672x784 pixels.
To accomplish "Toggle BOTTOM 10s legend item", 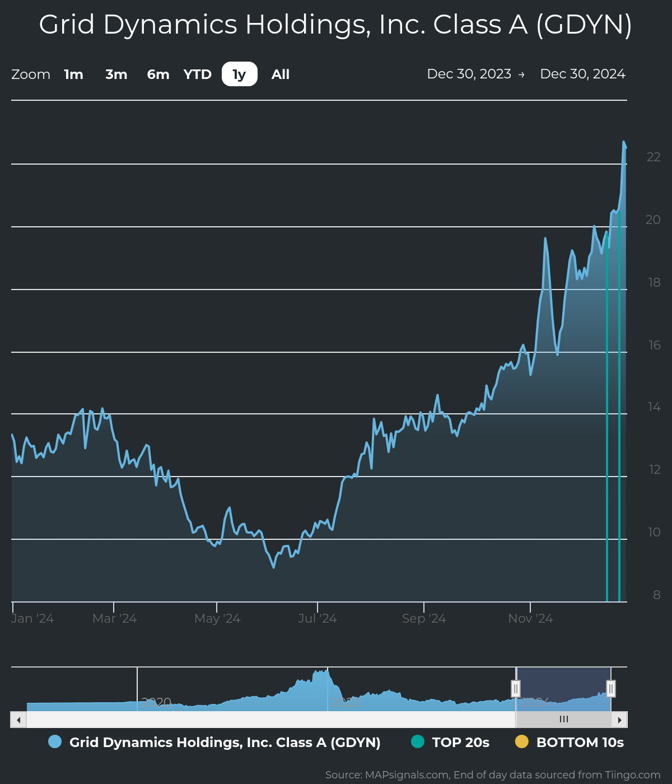I will coord(570,742).
